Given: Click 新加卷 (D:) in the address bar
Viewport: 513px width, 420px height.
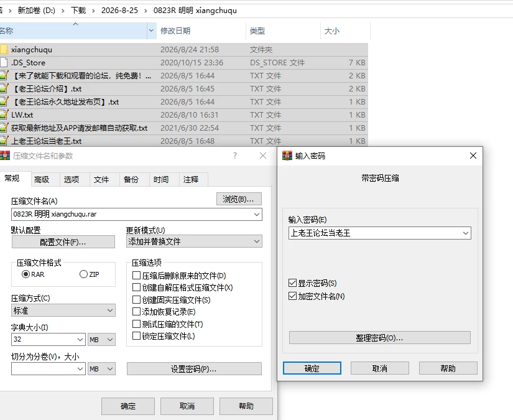Looking at the screenshot, I should (x=36, y=11).
